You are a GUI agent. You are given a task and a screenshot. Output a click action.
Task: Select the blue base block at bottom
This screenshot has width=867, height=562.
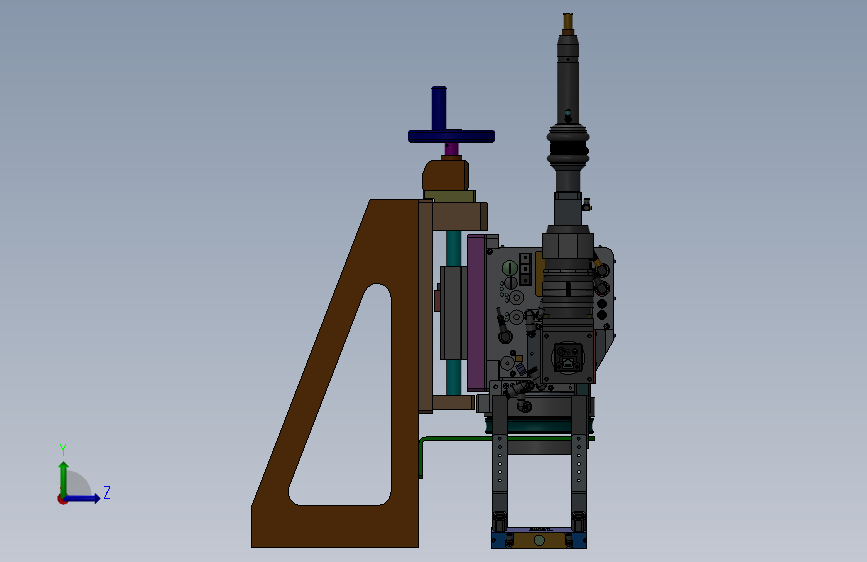(x=539, y=540)
